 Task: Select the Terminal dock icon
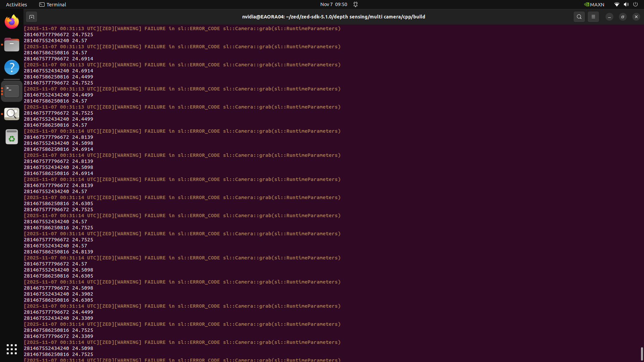pyautogui.click(x=12, y=91)
